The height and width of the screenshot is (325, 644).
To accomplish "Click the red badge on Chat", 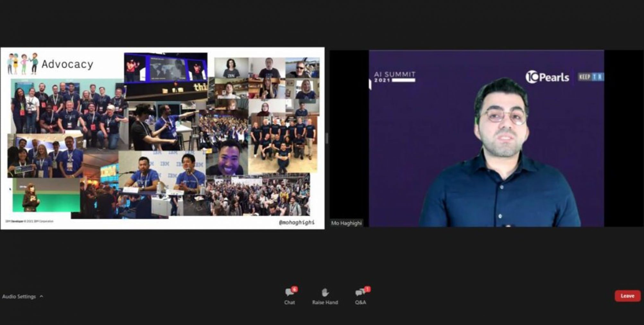I will pyautogui.click(x=294, y=289).
